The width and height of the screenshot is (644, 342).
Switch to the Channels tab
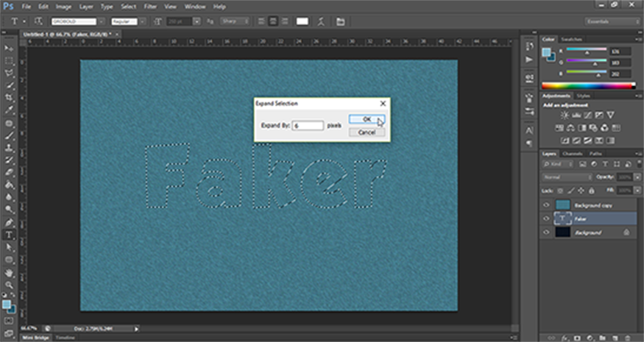coord(573,154)
